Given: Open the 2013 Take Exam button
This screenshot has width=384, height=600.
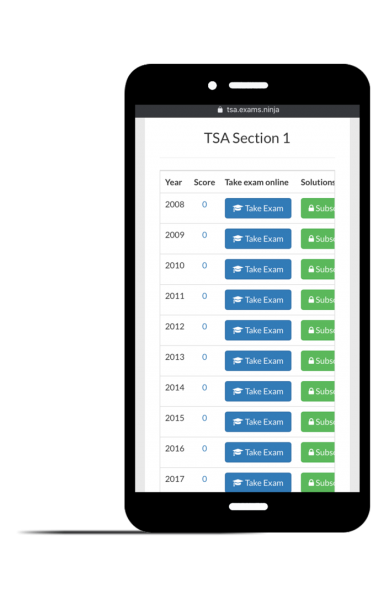Looking at the screenshot, I should (258, 361).
